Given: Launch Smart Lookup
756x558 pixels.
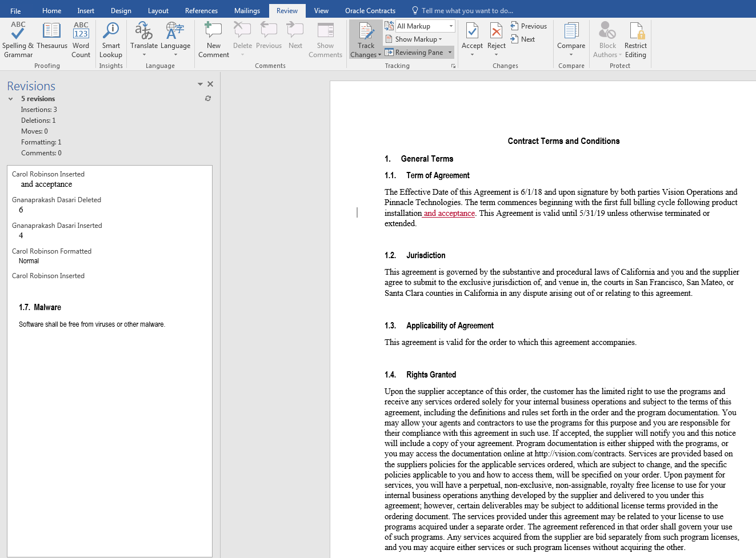Looking at the screenshot, I should pyautogui.click(x=111, y=39).
